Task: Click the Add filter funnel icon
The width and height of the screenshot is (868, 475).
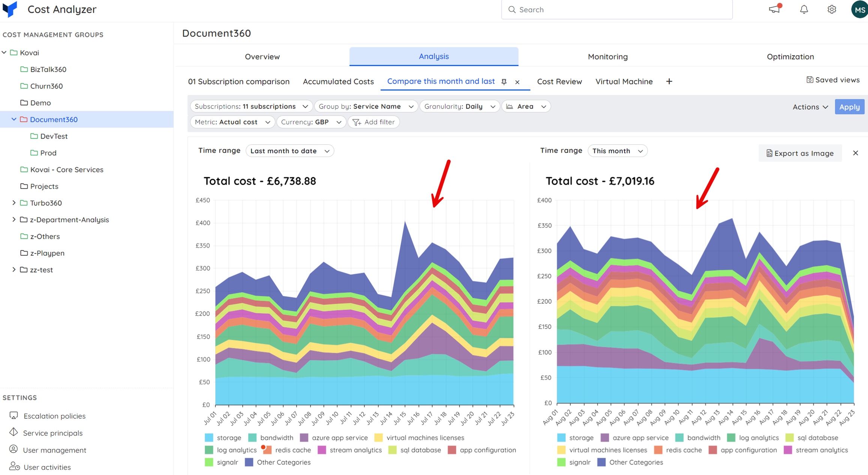Action: pyautogui.click(x=357, y=122)
